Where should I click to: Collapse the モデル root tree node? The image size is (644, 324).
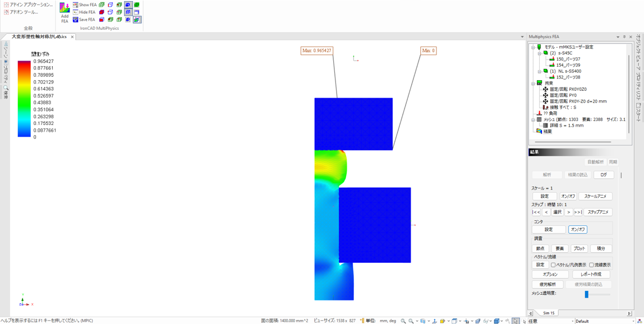click(533, 47)
